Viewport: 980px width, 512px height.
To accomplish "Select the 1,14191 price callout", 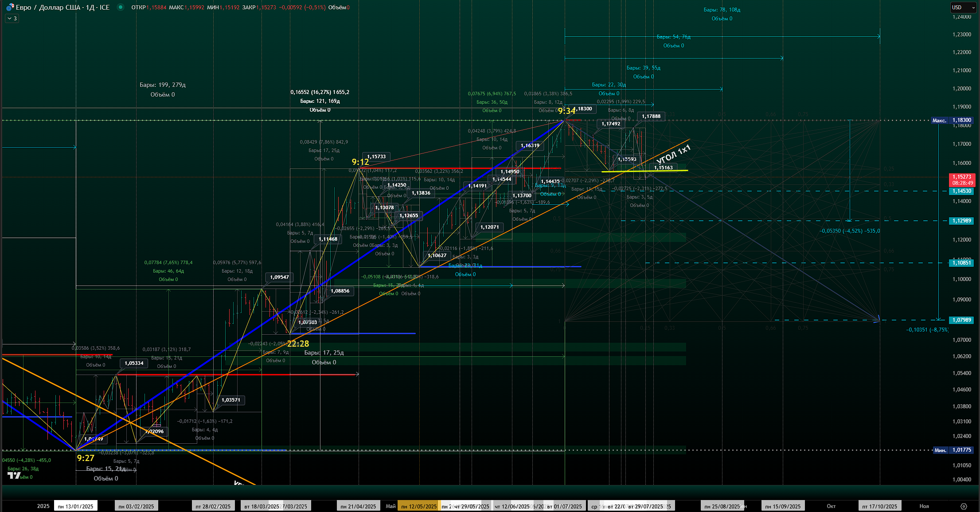I will tap(477, 186).
